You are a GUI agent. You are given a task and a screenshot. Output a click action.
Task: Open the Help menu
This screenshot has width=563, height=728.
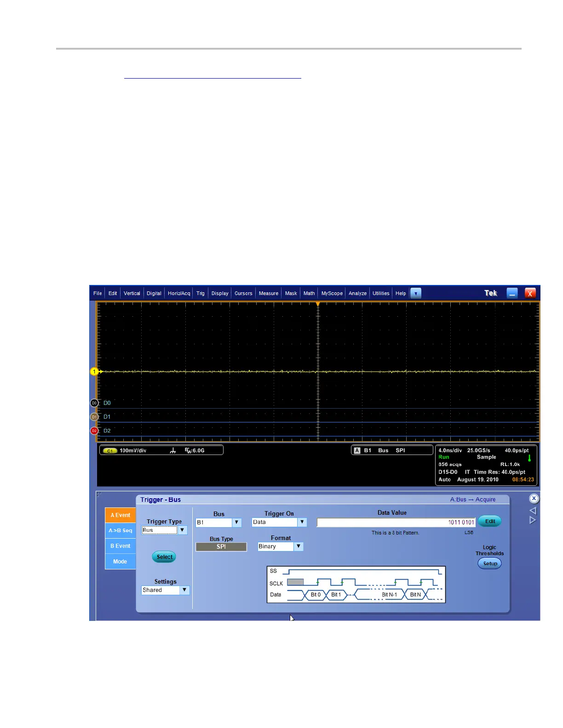(401, 293)
